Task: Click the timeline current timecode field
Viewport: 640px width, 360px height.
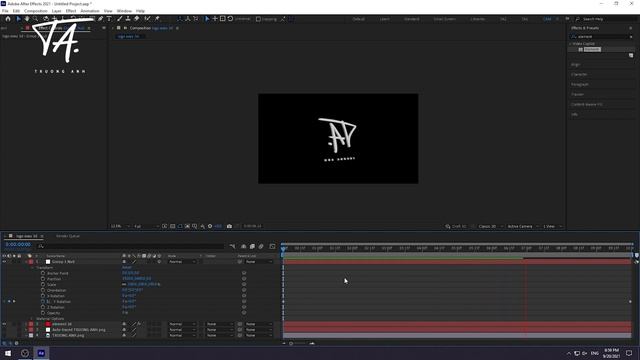Action: [18, 244]
